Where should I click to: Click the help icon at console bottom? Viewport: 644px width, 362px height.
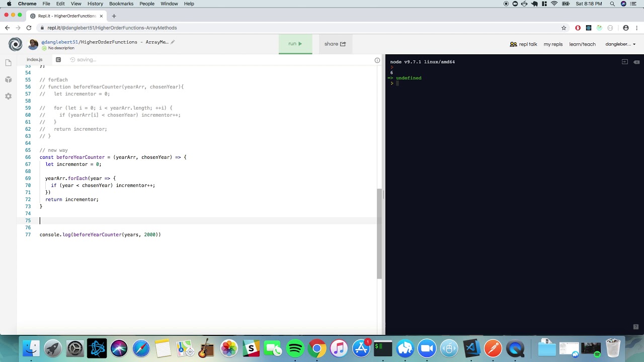coord(636,326)
